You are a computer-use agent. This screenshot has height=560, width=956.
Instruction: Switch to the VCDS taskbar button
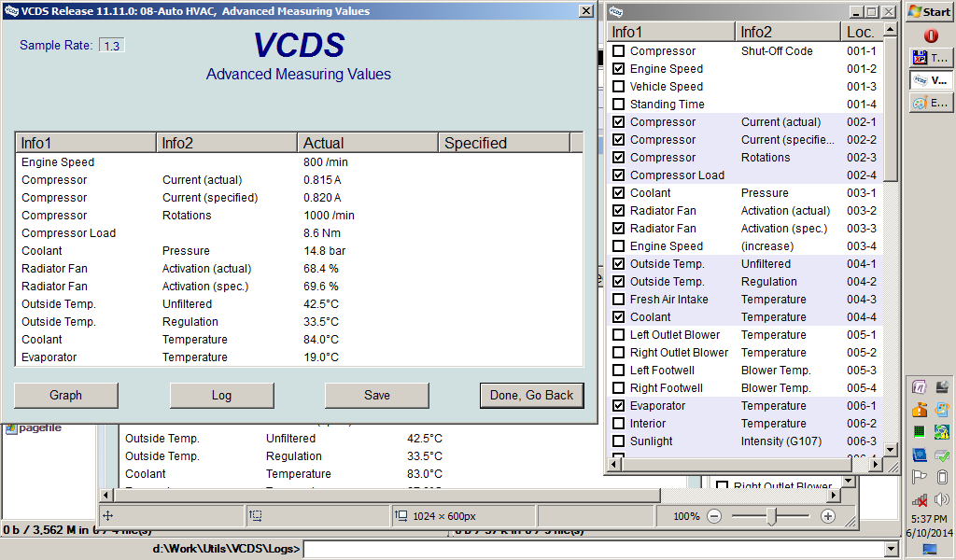pyautogui.click(x=930, y=80)
